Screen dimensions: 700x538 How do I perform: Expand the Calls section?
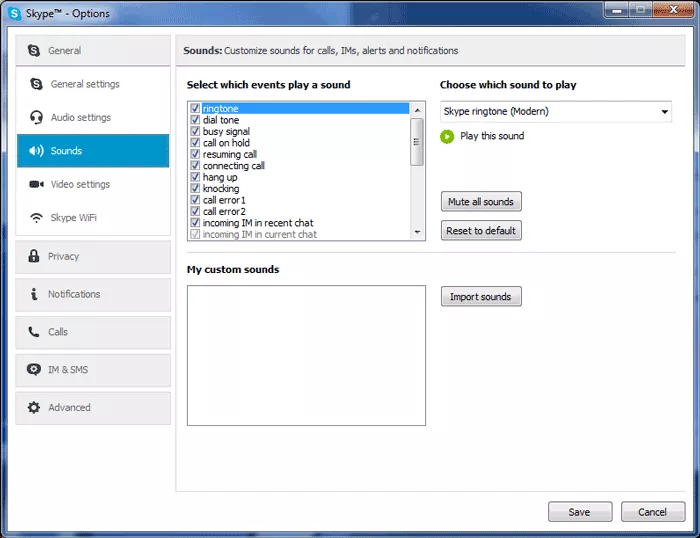[x=93, y=333]
